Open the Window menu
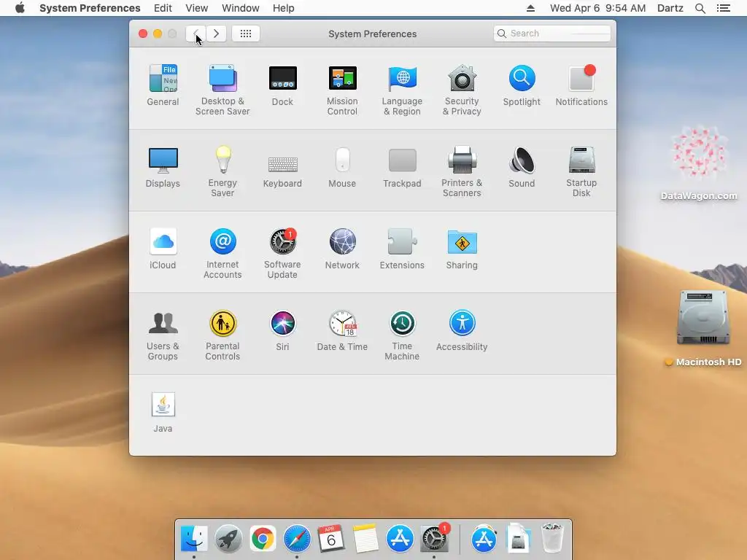The image size is (747, 560). click(241, 8)
